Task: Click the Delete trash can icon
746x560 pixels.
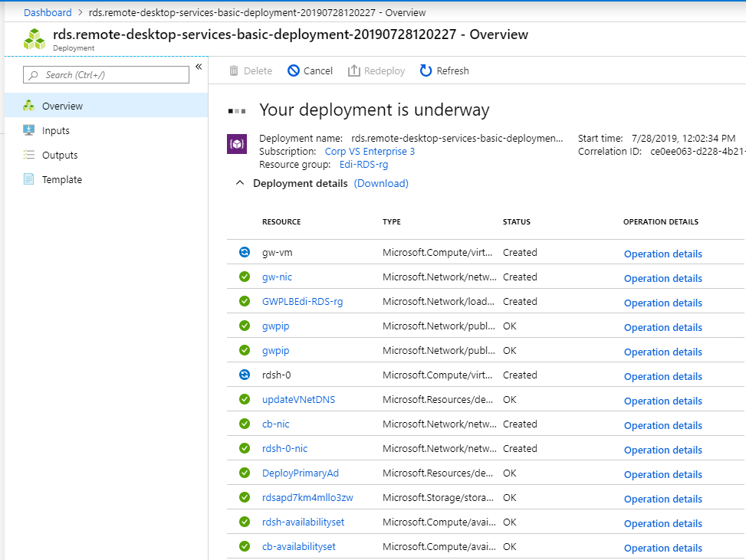Action: coord(234,70)
